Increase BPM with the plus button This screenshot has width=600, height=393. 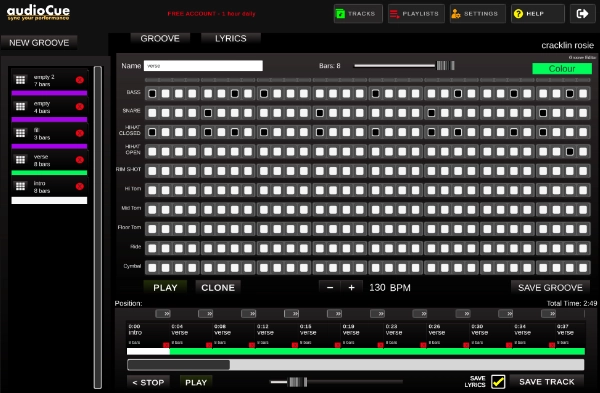point(351,288)
